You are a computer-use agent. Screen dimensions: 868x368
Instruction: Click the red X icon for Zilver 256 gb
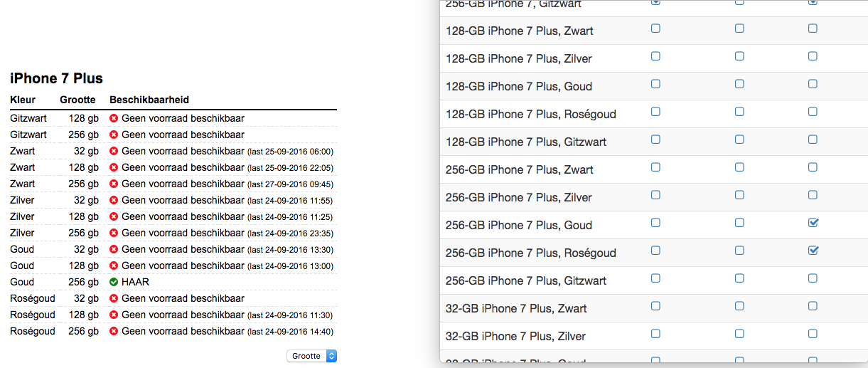pos(114,233)
